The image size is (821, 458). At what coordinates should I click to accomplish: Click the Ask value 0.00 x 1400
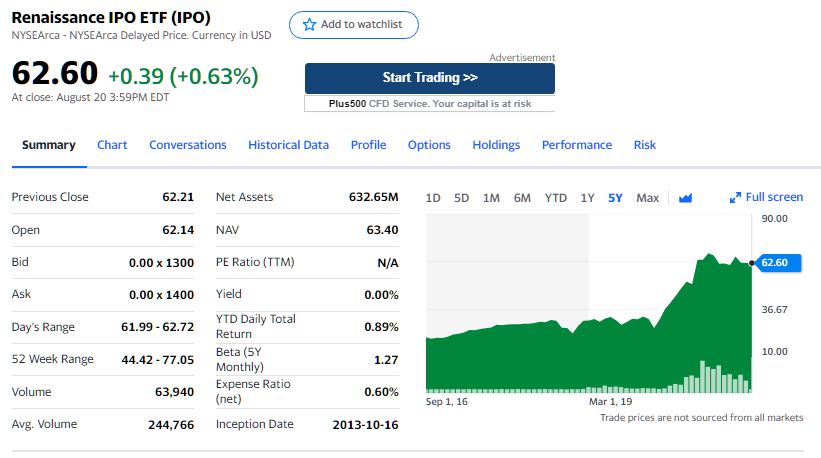coord(161,295)
